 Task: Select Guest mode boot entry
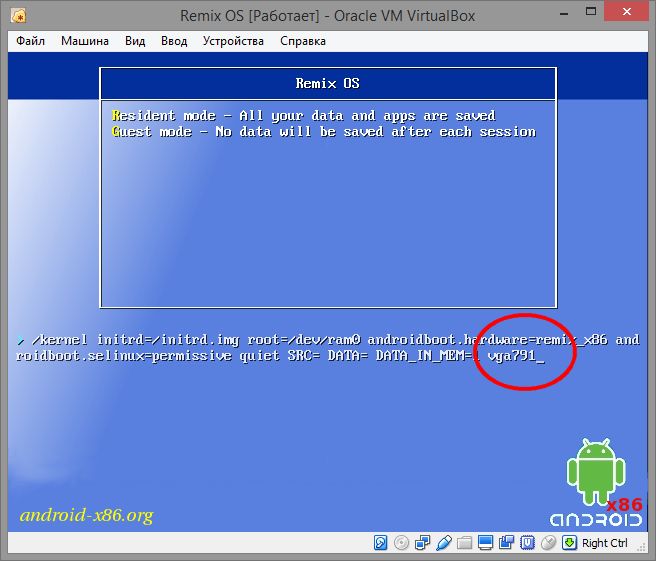coord(324,132)
